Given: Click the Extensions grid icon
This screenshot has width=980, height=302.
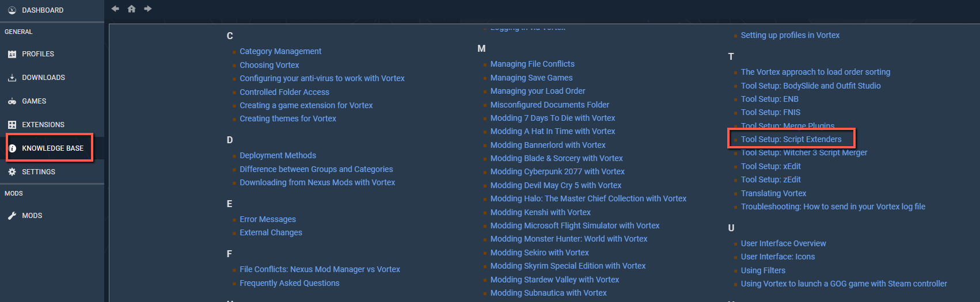Looking at the screenshot, I should point(12,125).
